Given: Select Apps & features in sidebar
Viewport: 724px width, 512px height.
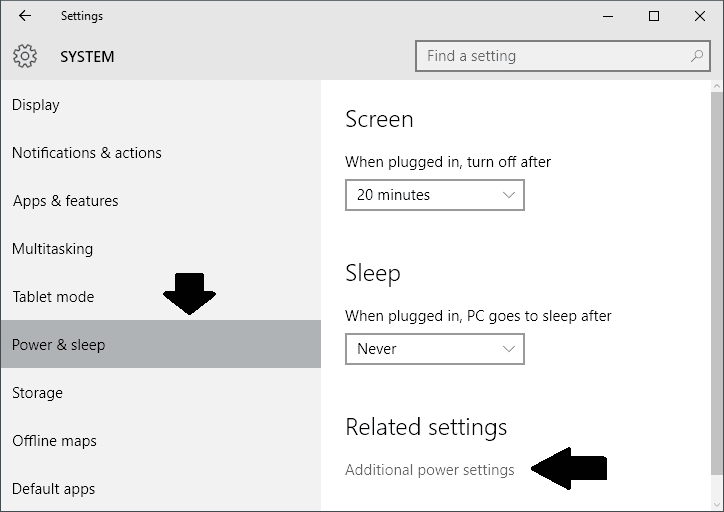Looking at the screenshot, I should (x=65, y=201).
